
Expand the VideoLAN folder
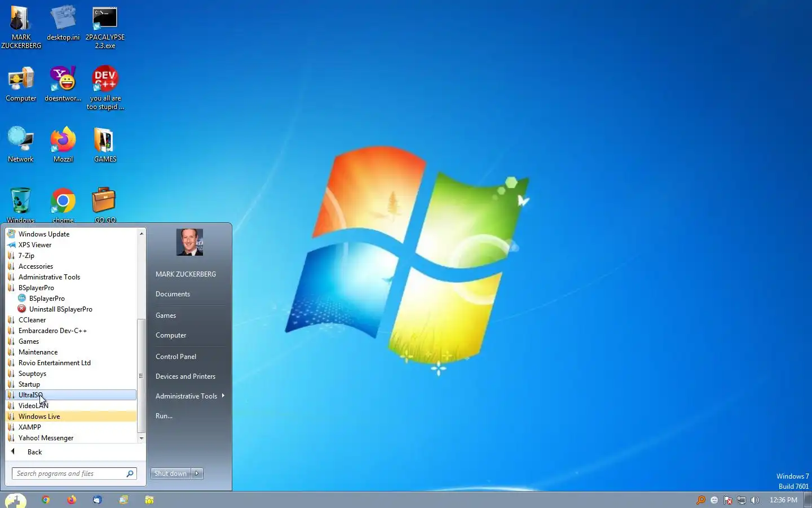(x=71, y=406)
